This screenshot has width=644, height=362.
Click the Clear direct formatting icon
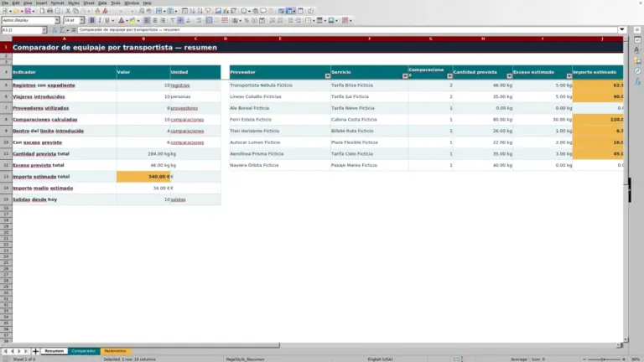105,11
